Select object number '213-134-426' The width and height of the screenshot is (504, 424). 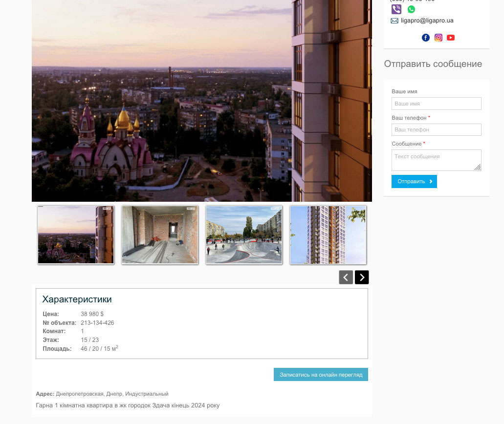click(97, 322)
